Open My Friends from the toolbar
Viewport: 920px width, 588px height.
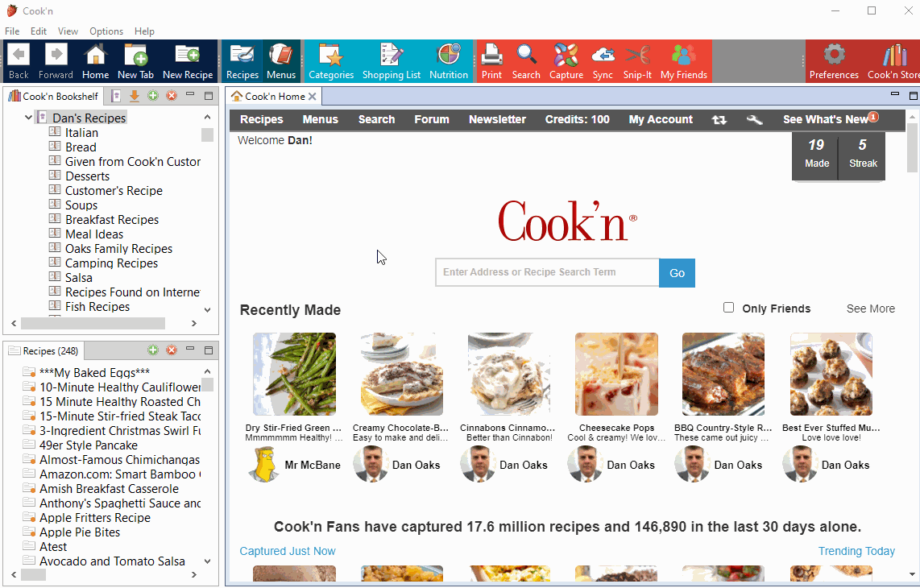(683, 61)
